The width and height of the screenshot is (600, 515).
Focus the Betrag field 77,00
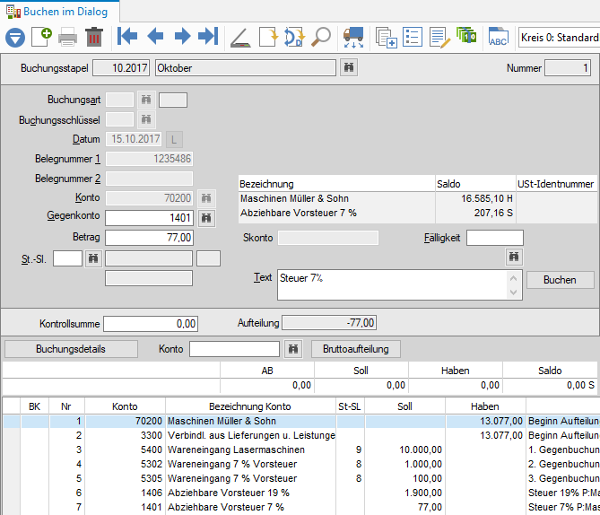pyautogui.click(x=149, y=238)
